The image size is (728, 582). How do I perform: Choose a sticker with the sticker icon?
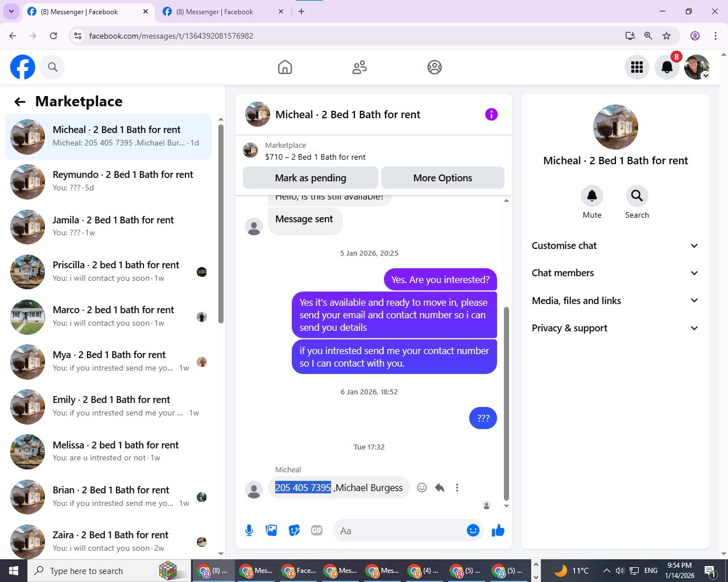pyautogui.click(x=294, y=531)
